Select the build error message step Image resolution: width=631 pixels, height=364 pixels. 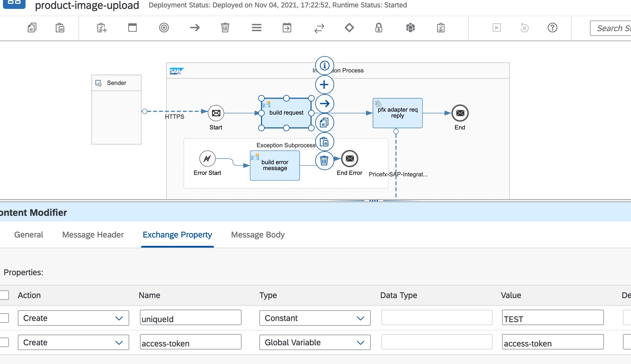[x=275, y=166]
